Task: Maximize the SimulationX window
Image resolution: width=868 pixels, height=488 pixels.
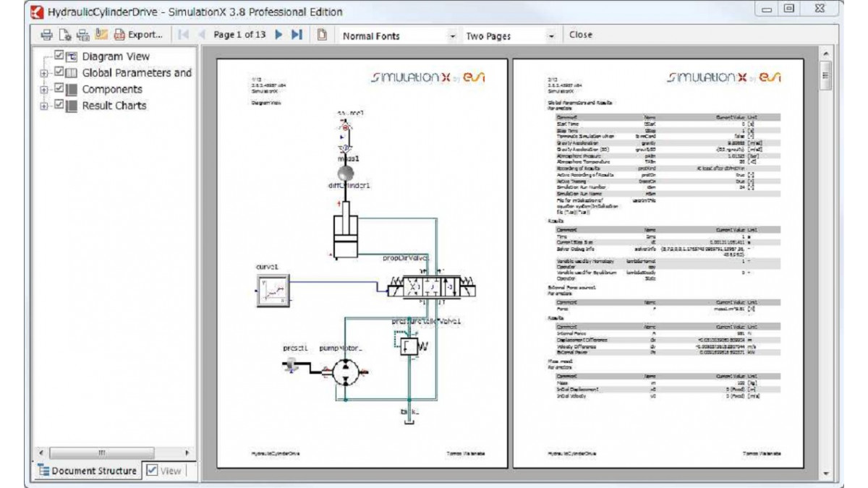Action: 788,9
